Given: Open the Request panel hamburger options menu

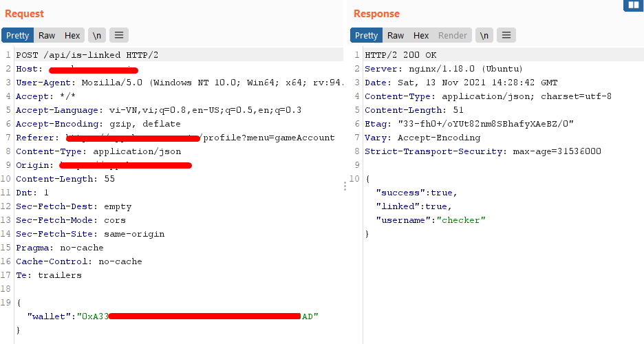Looking at the screenshot, I should pos(119,35).
